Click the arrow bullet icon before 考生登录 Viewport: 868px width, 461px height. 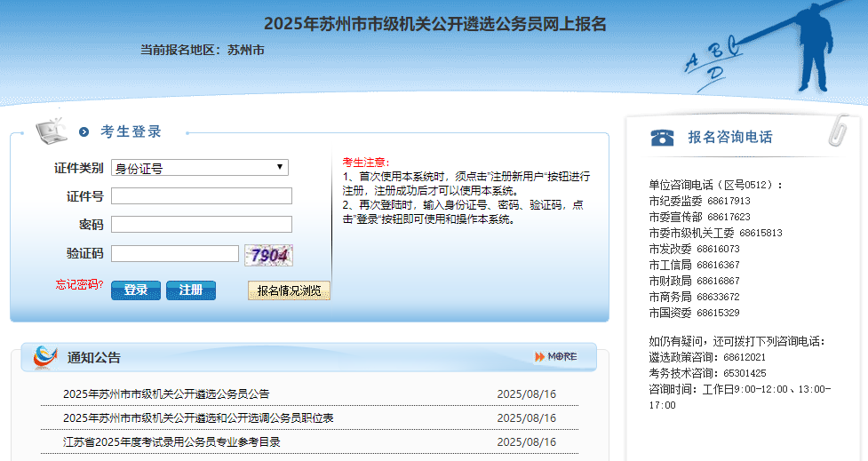tap(84, 132)
